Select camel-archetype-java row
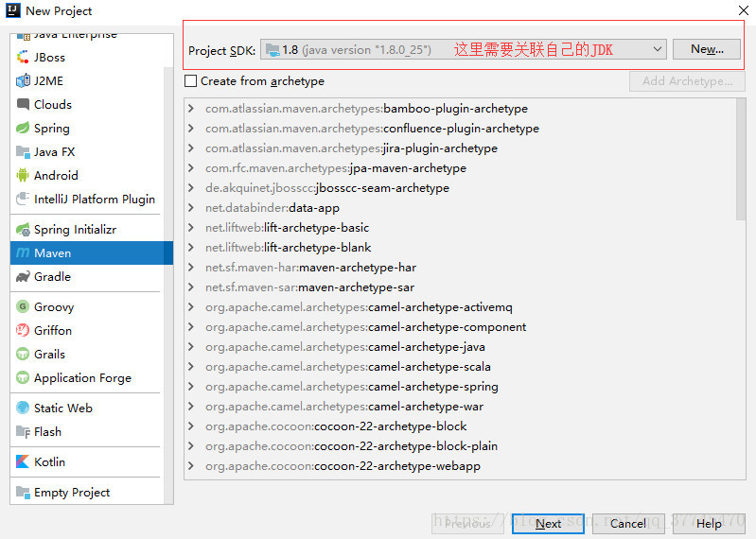This screenshot has height=539, width=756. tap(460, 346)
